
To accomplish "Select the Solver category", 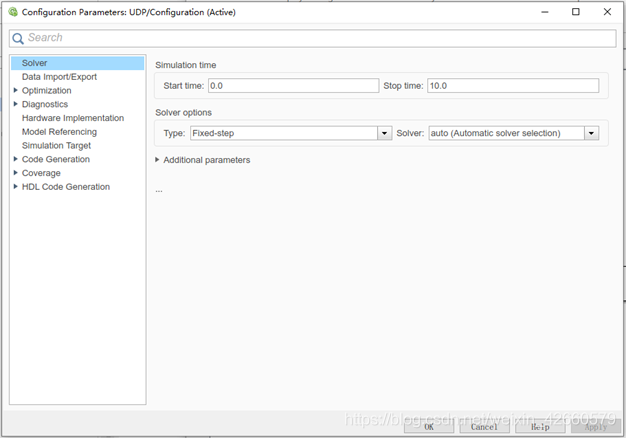I will [x=77, y=63].
